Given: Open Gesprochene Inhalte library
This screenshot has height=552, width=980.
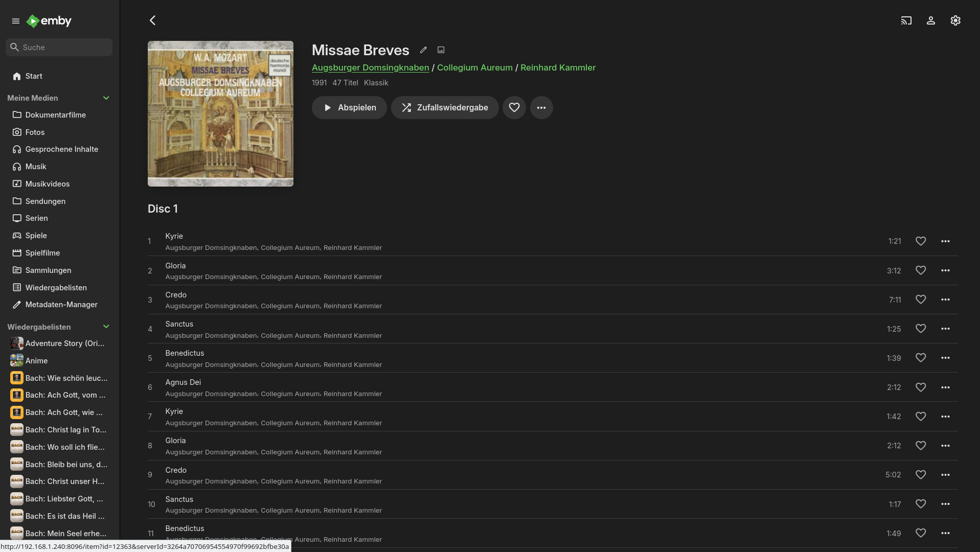Looking at the screenshot, I should (x=60, y=149).
